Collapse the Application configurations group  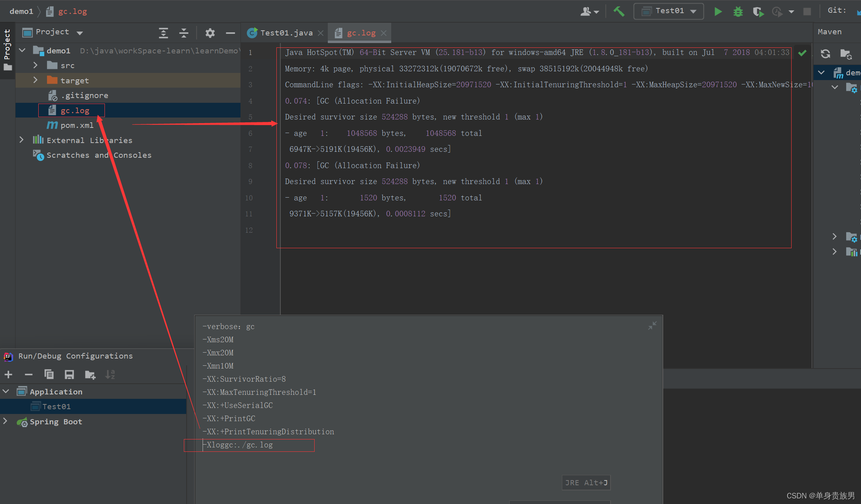[6, 391]
